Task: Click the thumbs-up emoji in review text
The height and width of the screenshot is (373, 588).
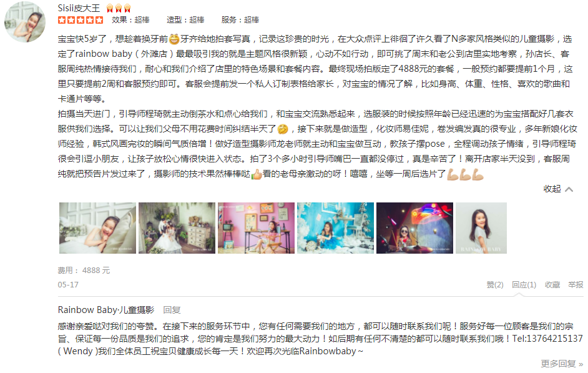Action: coord(257,174)
